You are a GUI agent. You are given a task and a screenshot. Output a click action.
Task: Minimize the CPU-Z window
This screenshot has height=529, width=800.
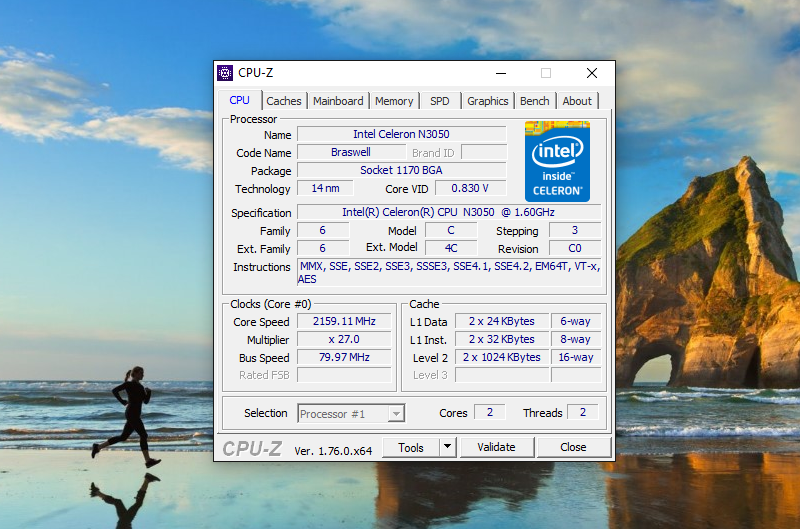[x=501, y=73]
